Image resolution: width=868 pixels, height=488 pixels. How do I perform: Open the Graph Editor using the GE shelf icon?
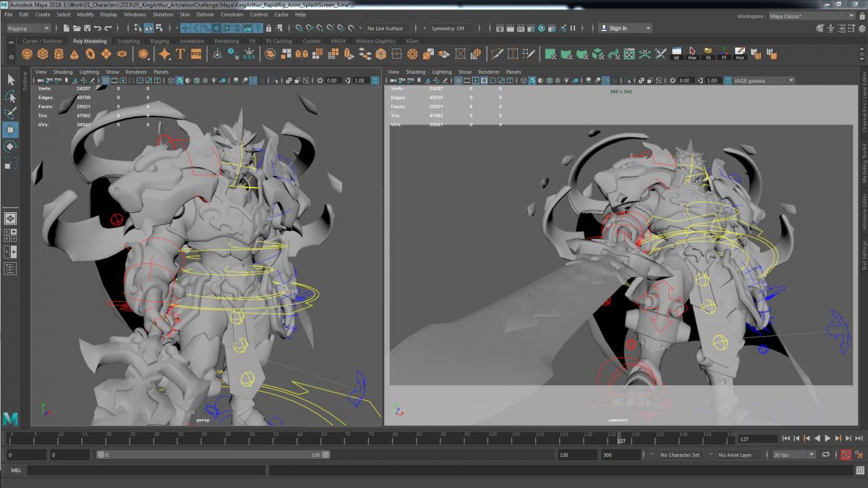pyautogui.click(x=676, y=52)
